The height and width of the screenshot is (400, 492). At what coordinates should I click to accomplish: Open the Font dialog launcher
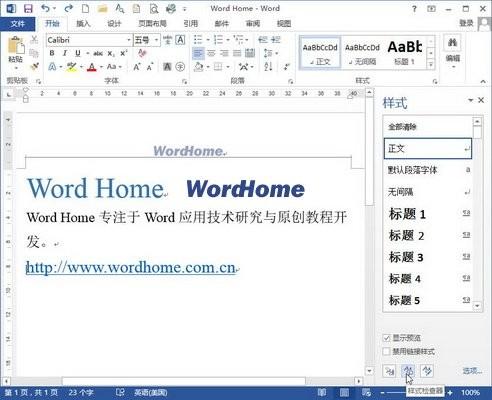184,81
